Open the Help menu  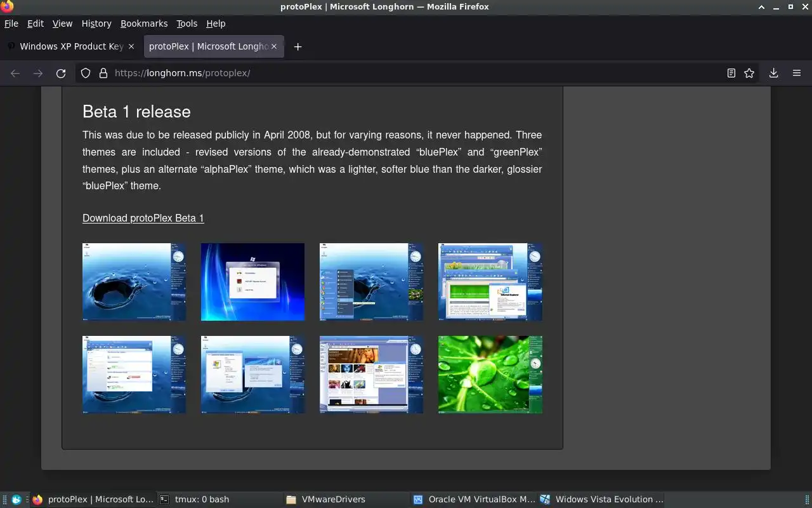216,23
